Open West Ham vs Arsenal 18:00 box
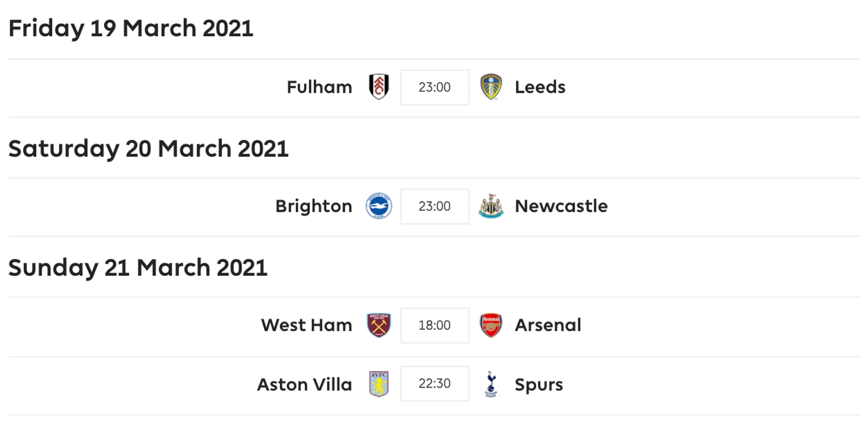This screenshot has width=868, height=422. click(x=435, y=325)
